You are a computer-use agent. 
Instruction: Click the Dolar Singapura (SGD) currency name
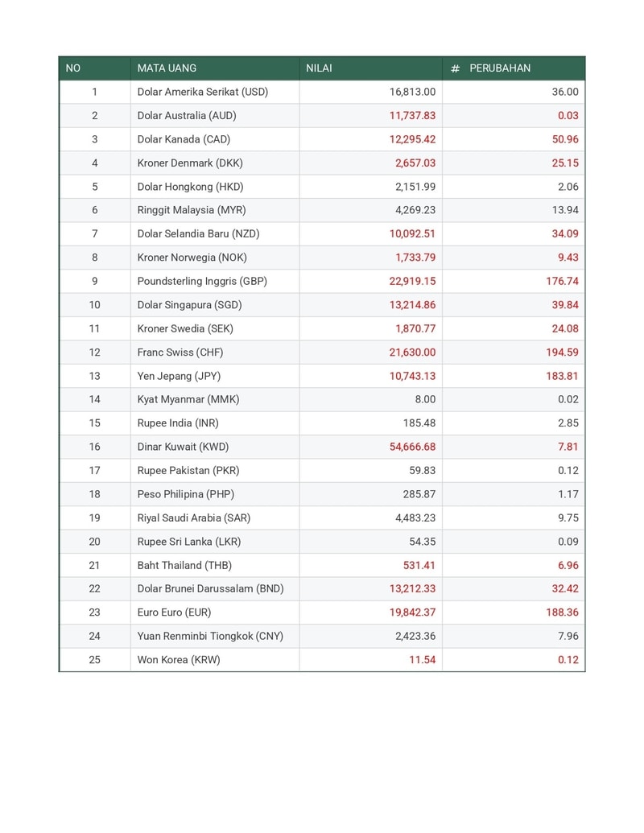pyautogui.click(x=189, y=305)
